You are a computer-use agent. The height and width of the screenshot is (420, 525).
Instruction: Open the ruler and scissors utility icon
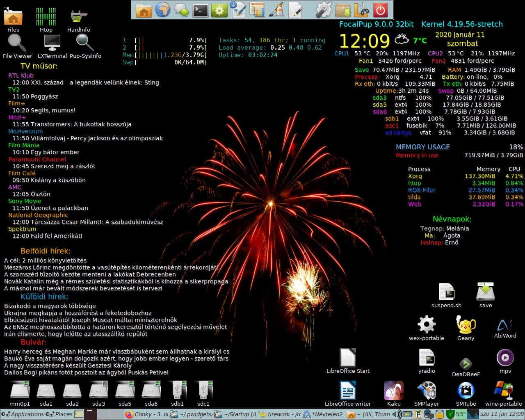[x=362, y=10]
